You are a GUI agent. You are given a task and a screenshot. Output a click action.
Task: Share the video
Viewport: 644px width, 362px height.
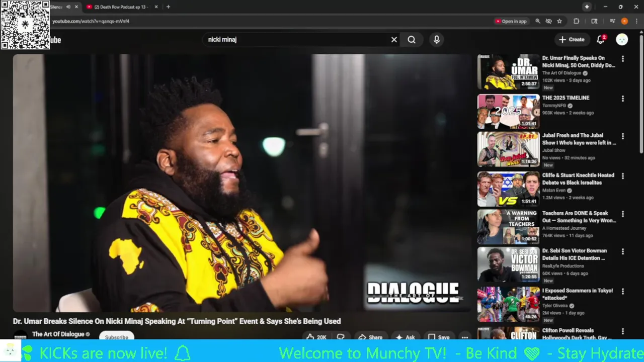(370, 337)
